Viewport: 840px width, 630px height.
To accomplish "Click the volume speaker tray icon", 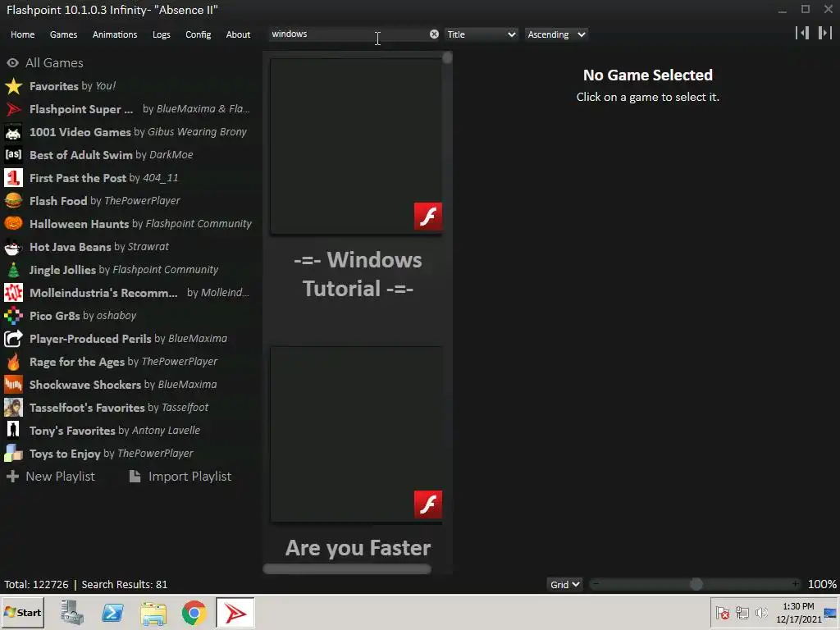I will click(x=761, y=612).
